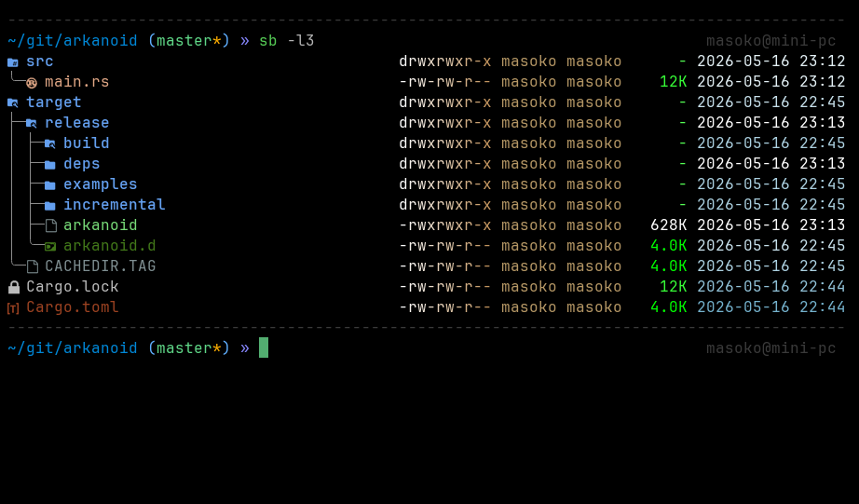Select the arkanoid.d file name
Image resolution: width=859 pixels, height=504 pixels.
pyautogui.click(x=110, y=245)
